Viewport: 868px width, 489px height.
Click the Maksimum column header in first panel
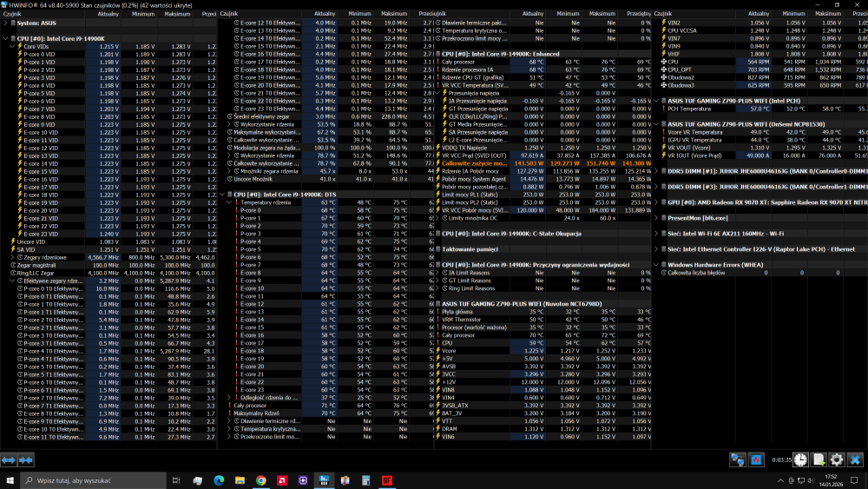176,14
